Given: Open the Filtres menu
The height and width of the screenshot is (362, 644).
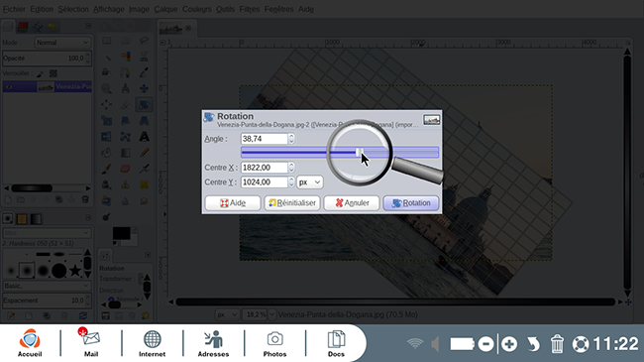Looking at the screenshot, I should pyautogui.click(x=250, y=9).
